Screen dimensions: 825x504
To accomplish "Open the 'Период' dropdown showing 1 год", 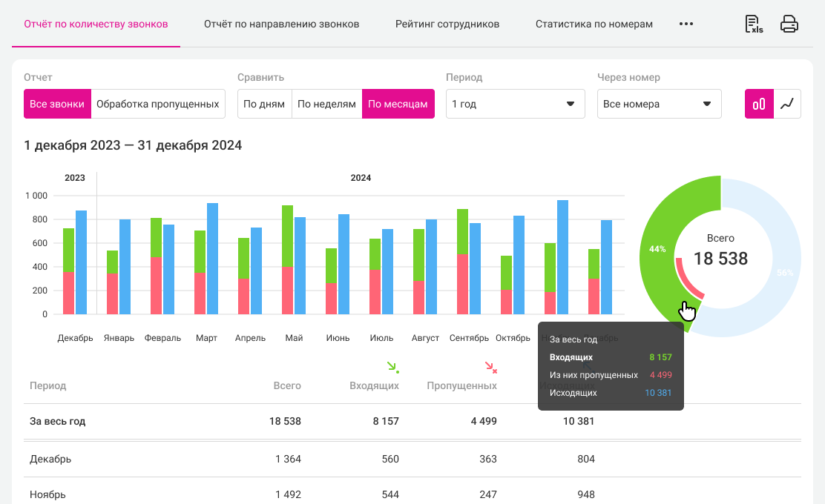I will pyautogui.click(x=515, y=104).
